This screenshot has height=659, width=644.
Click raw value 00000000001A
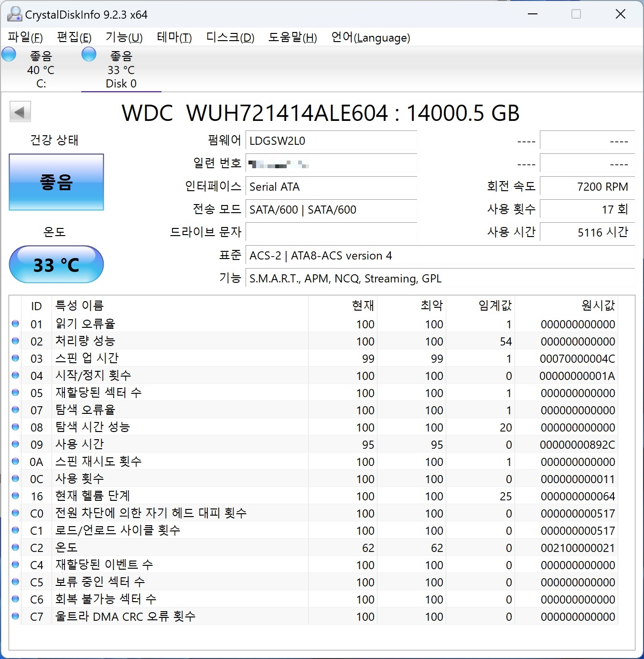click(x=577, y=376)
